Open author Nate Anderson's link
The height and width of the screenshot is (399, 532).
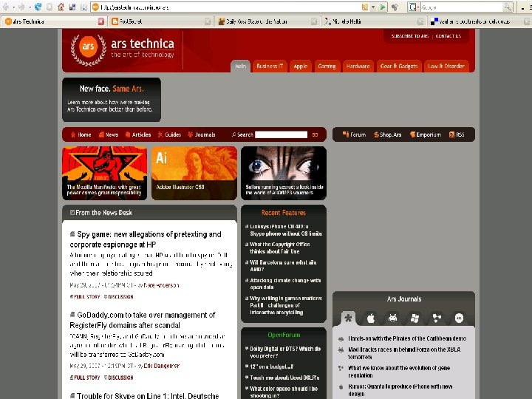[162, 285]
